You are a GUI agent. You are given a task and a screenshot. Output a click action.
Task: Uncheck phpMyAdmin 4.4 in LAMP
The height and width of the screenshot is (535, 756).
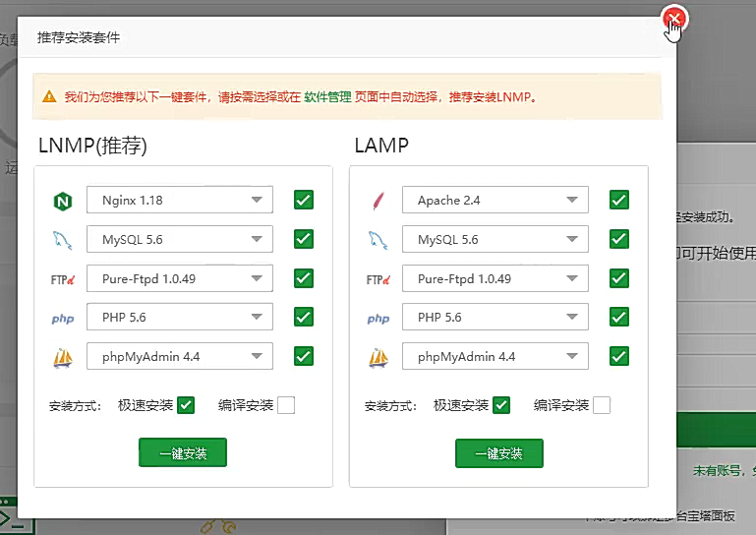pos(619,356)
